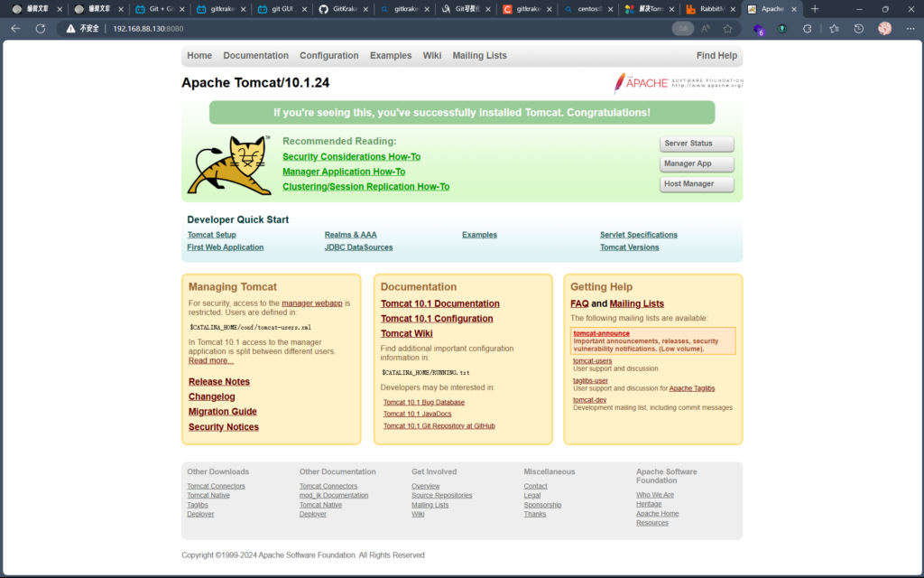This screenshot has width=924, height=578.
Task: Open Tomcat 10.1 Bug Database link
Action: point(424,402)
